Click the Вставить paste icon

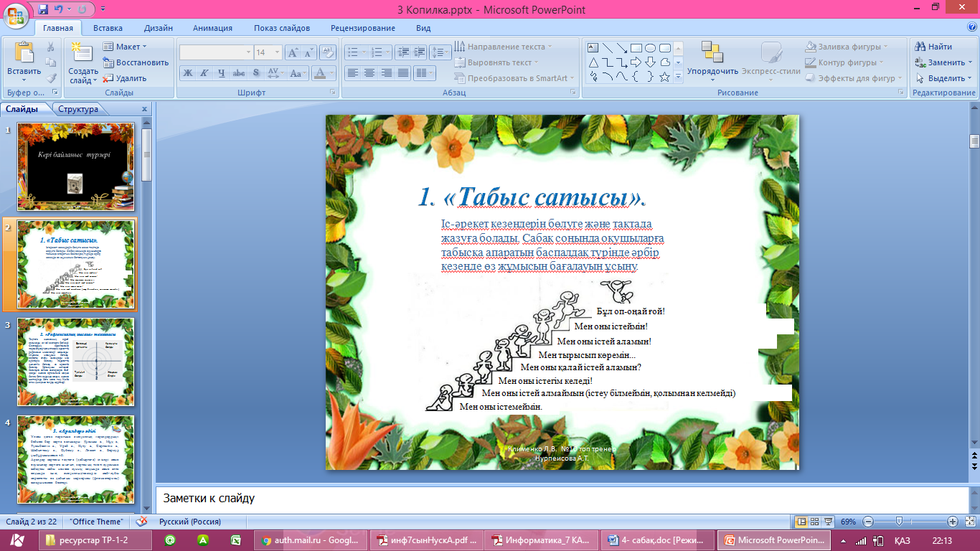click(x=24, y=53)
